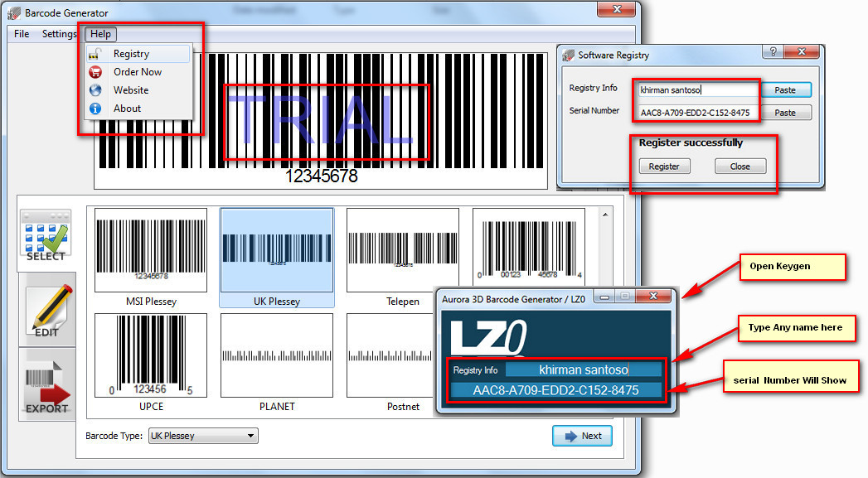Image resolution: width=868 pixels, height=478 pixels.
Task: Click the About info icon
Action: pyautogui.click(x=95, y=109)
